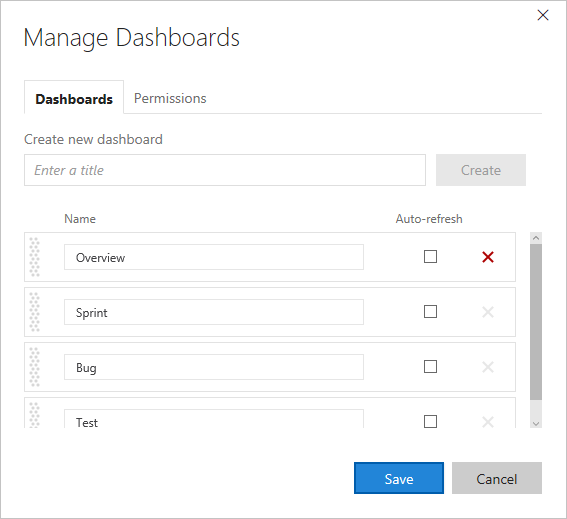Focus the Enter a title field

point(225,170)
